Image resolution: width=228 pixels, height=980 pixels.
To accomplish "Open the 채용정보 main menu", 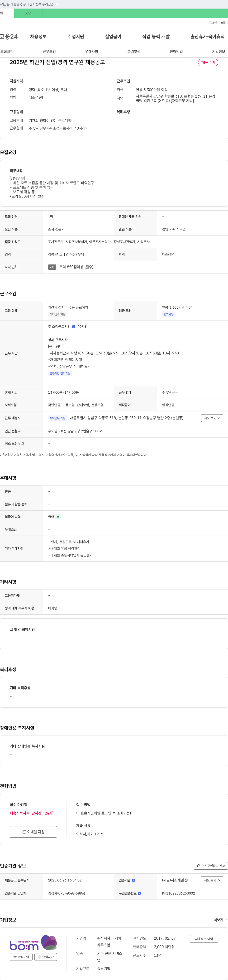I will pyautogui.click(x=38, y=37).
